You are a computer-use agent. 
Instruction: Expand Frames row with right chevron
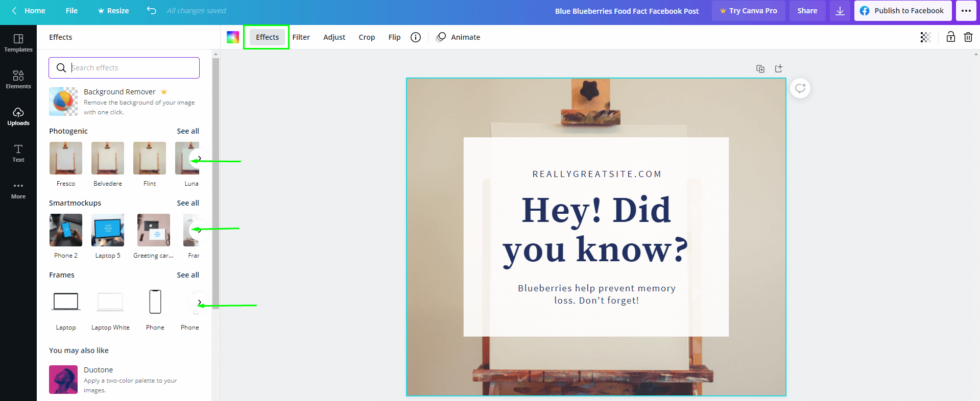(x=199, y=303)
